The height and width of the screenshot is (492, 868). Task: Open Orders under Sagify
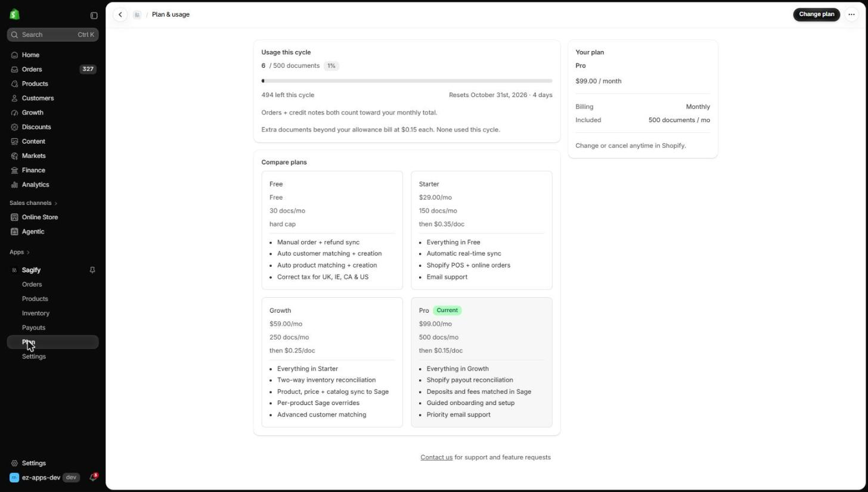tap(52, 285)
